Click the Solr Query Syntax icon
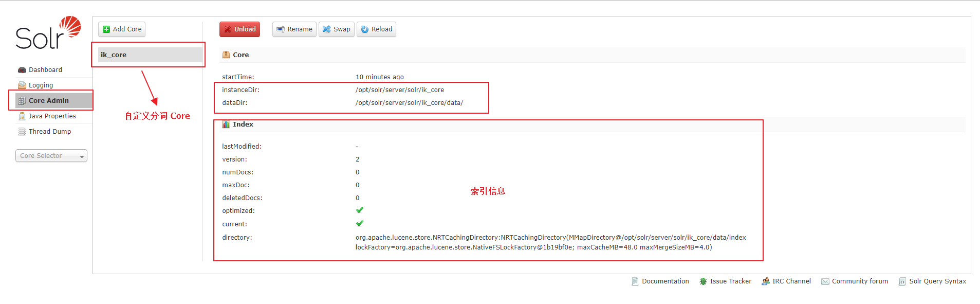The width and height of the screenshot is (980, 304). pos(902,281)
